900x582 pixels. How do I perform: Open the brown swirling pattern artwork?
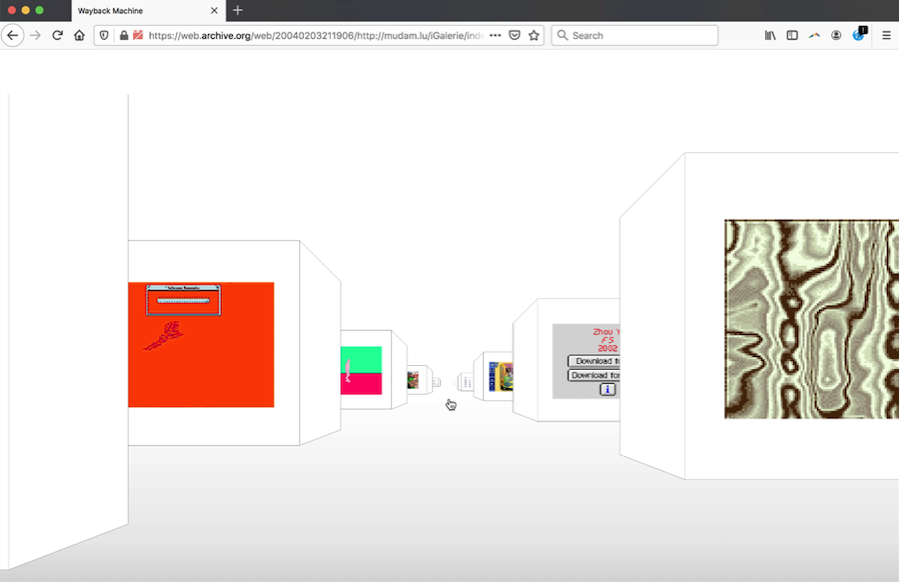click(812, 319)
